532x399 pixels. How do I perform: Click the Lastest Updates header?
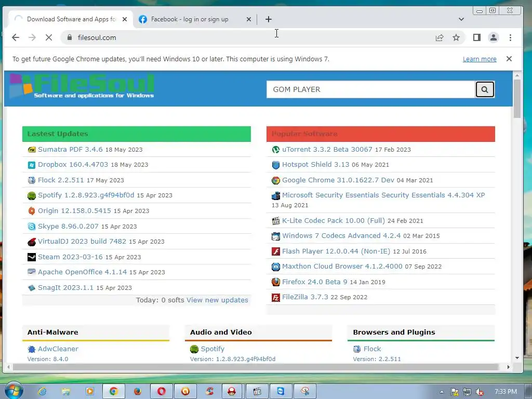137,134
